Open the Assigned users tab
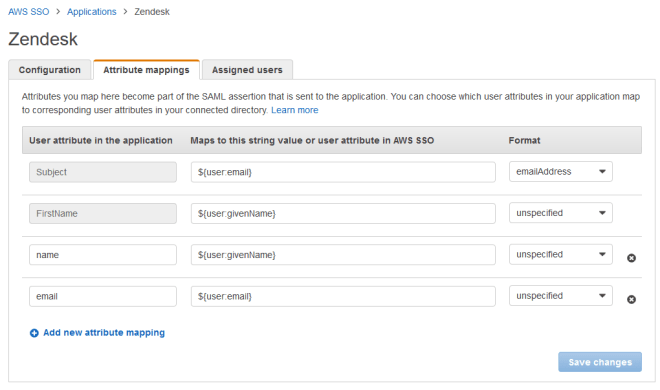 pyautogui.click(x=247, y=70)
